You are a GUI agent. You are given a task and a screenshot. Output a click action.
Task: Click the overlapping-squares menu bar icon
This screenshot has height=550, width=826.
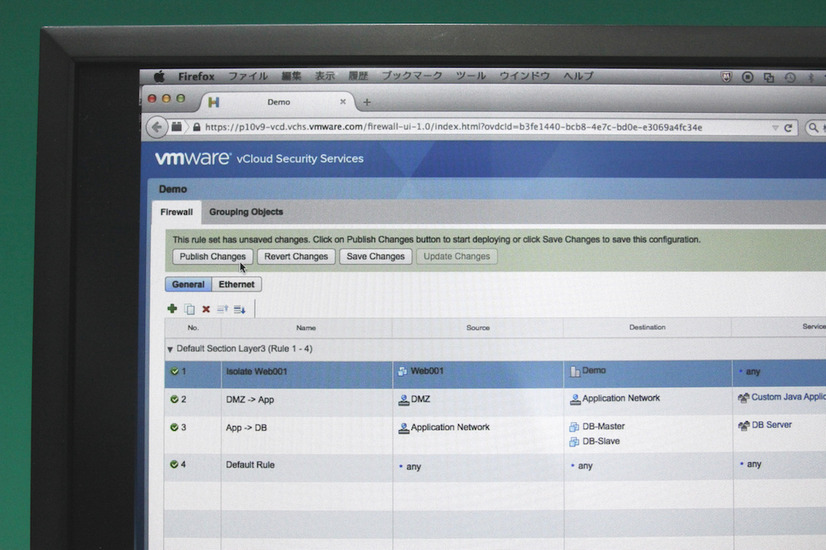769,78
